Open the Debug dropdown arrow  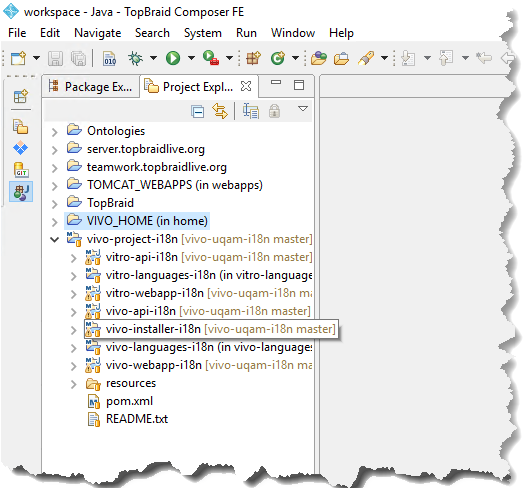coord(153,58)
